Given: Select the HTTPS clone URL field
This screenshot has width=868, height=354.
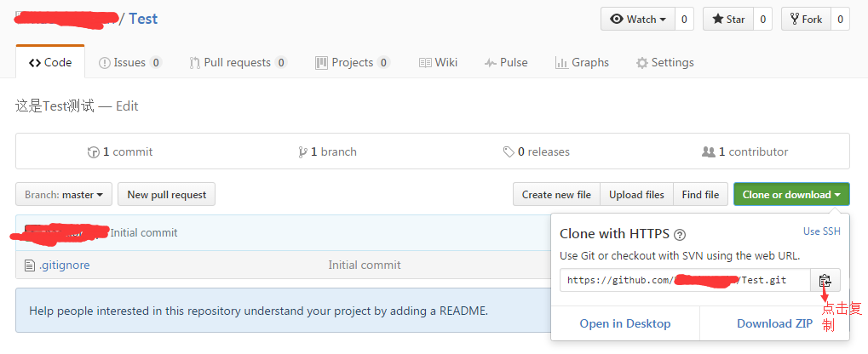Looking at the screenshot, I should [686, 281].
